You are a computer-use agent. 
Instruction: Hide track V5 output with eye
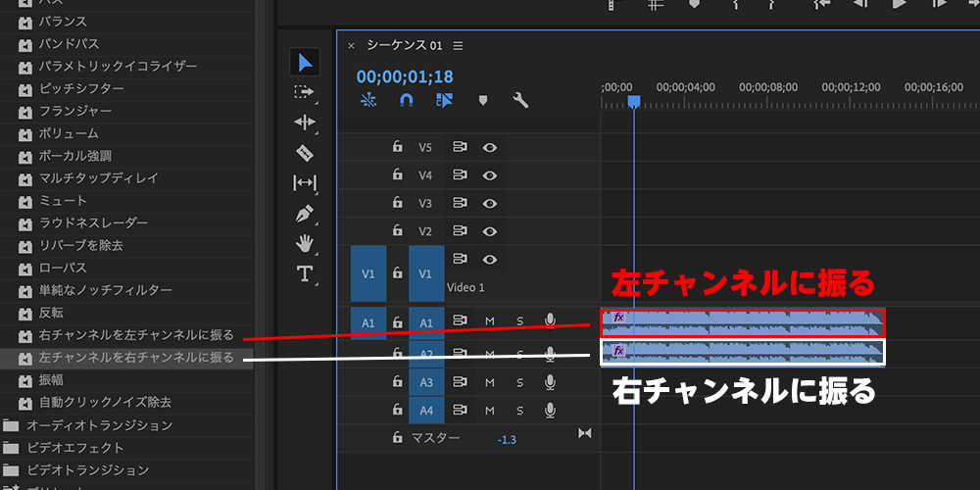[x=490, y=148]
